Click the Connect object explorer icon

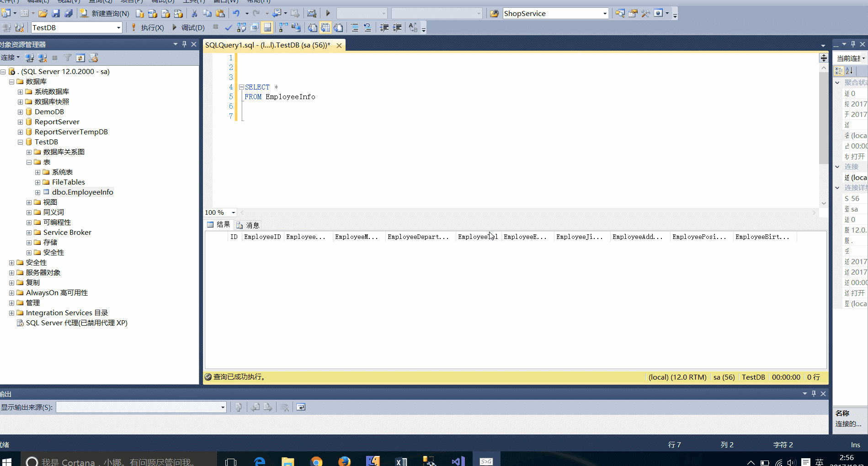pos(30,58)
